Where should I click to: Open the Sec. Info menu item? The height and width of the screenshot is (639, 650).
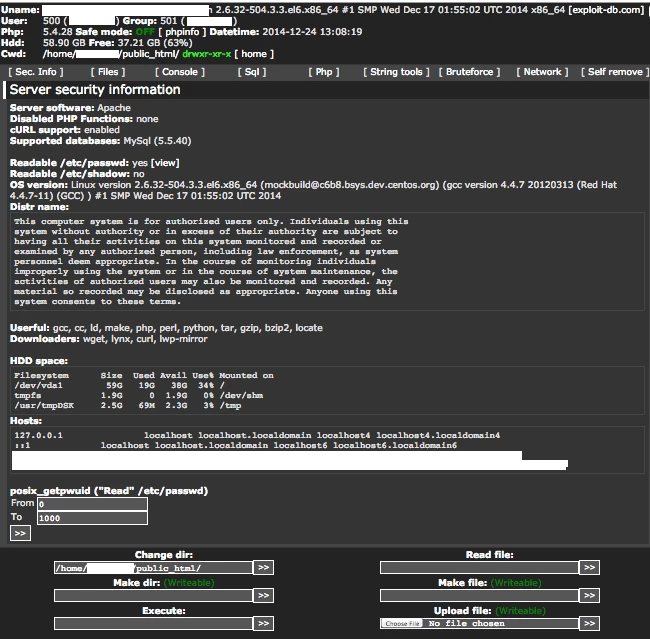(36, 72)
